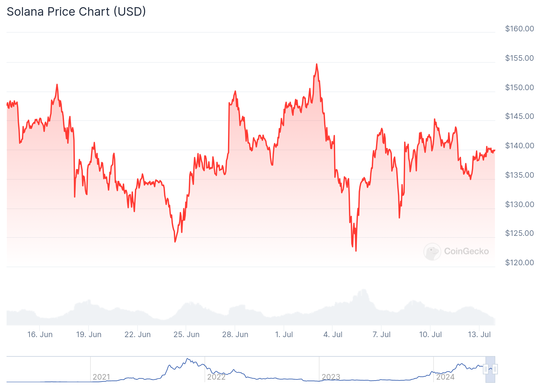Screen dimensions: 541x392
Task: Click the all-time peak in navigator line
Action: (188, 359)
